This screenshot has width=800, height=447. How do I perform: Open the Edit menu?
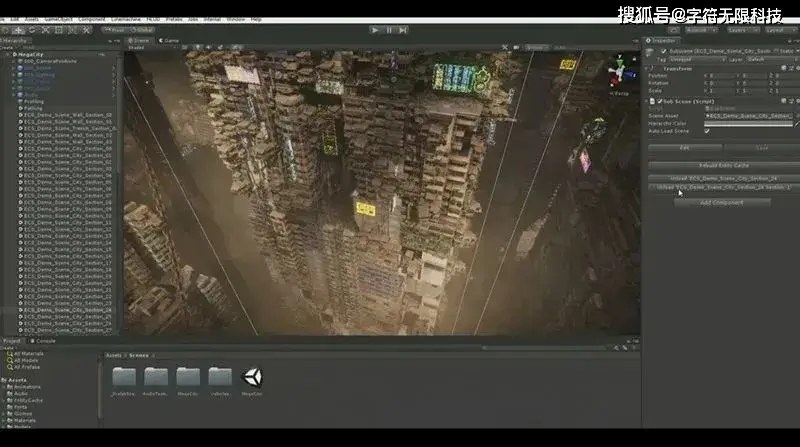pos(14,19)
